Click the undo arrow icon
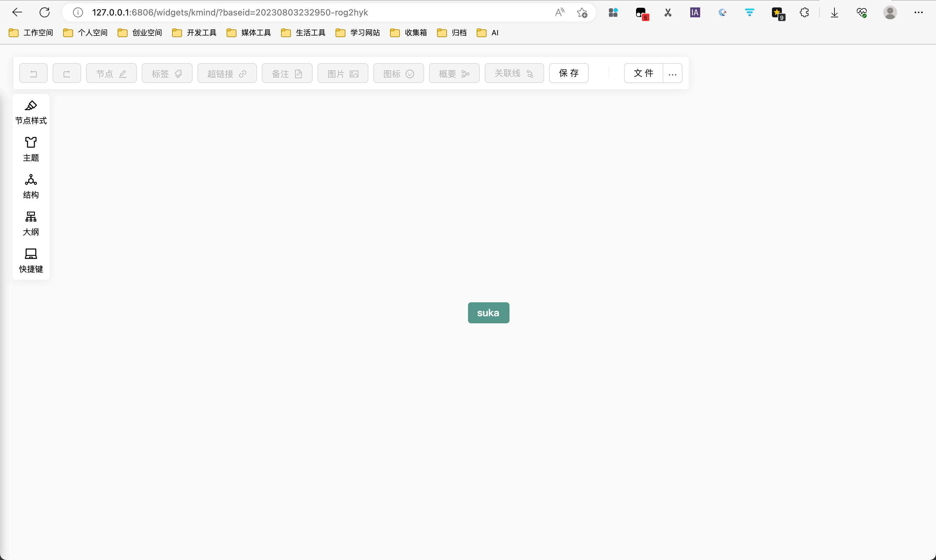 click(x=33, y=73)
